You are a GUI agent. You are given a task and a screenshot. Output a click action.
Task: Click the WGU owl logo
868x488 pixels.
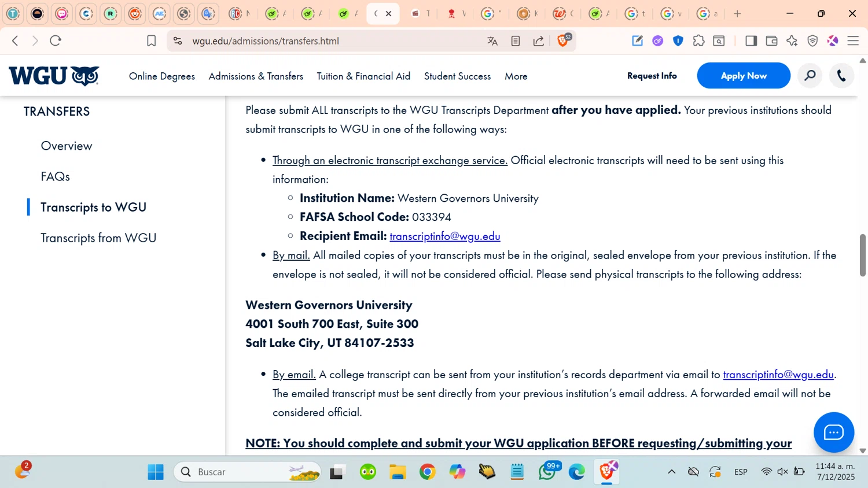pos(54,76)
